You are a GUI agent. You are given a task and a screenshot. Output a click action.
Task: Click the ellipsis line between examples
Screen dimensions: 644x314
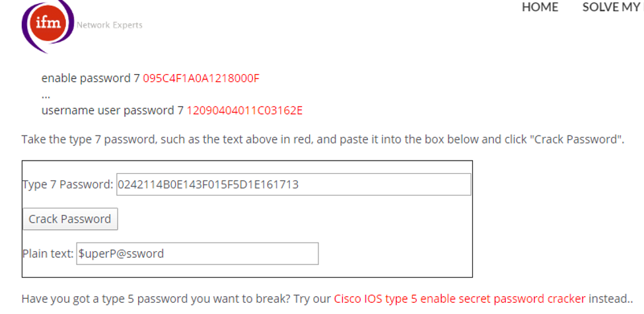point(46,94)
